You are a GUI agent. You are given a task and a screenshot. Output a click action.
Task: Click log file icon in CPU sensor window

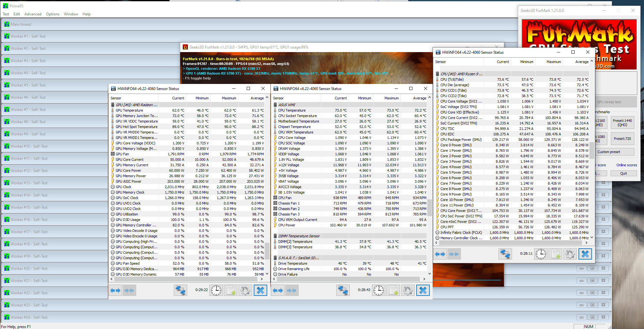[555, 254]
